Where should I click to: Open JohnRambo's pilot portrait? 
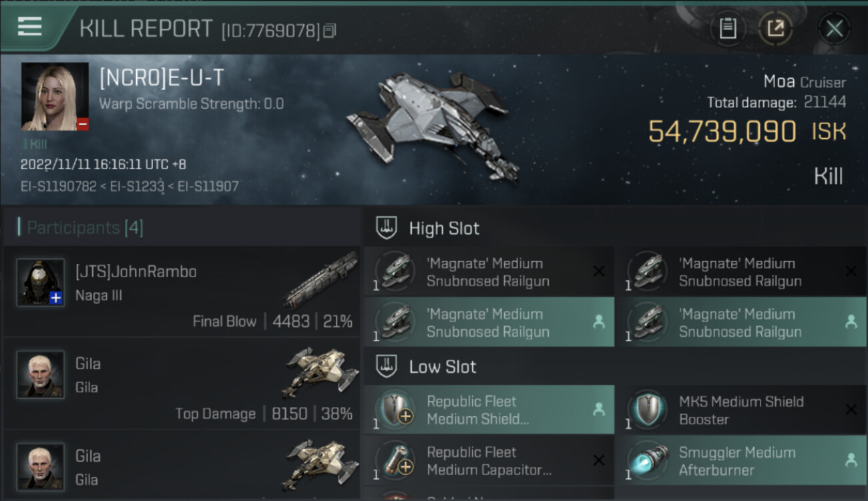point(41,282)
